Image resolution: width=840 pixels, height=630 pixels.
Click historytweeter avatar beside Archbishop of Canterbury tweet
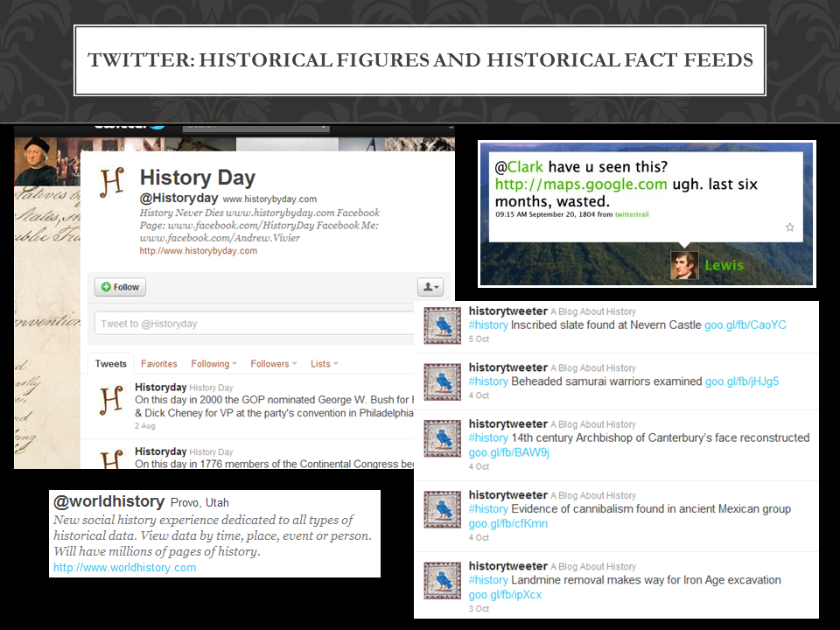point(442,439)
